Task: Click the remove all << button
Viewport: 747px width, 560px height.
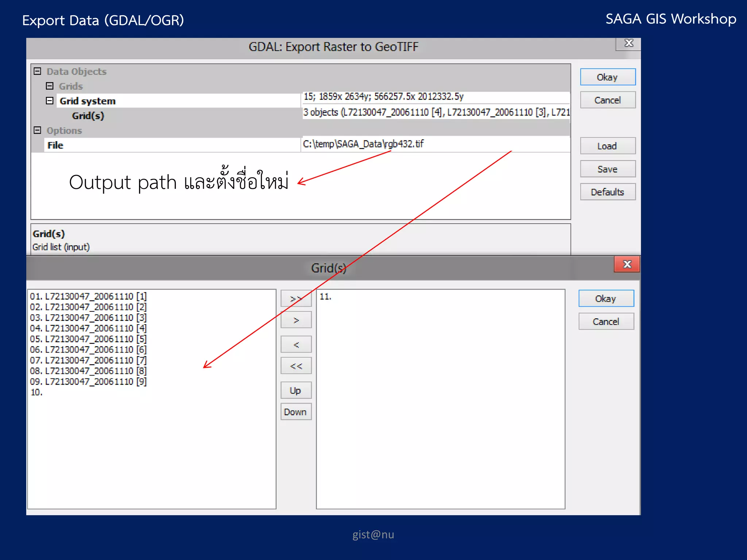Action: [x=296, y=366]
